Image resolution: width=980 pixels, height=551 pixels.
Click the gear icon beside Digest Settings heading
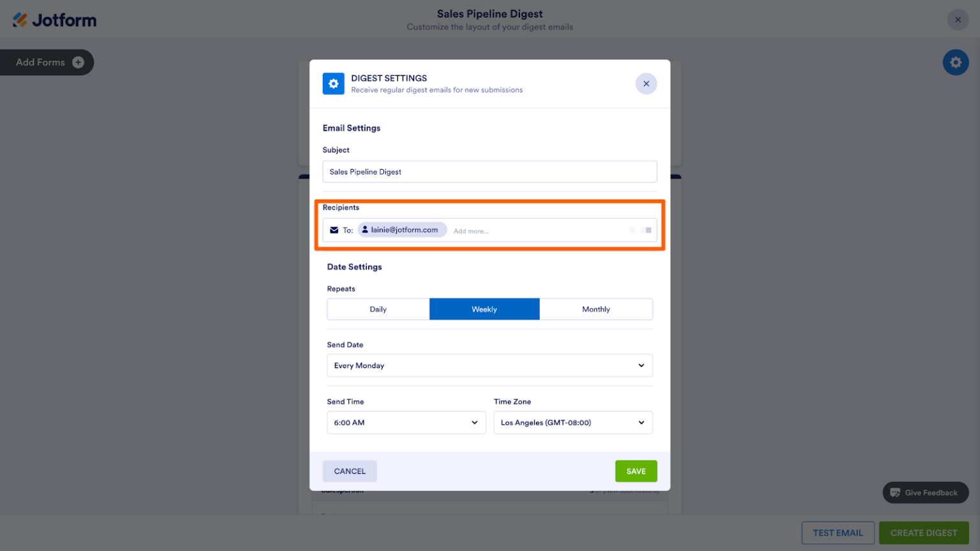pos(334,84)
